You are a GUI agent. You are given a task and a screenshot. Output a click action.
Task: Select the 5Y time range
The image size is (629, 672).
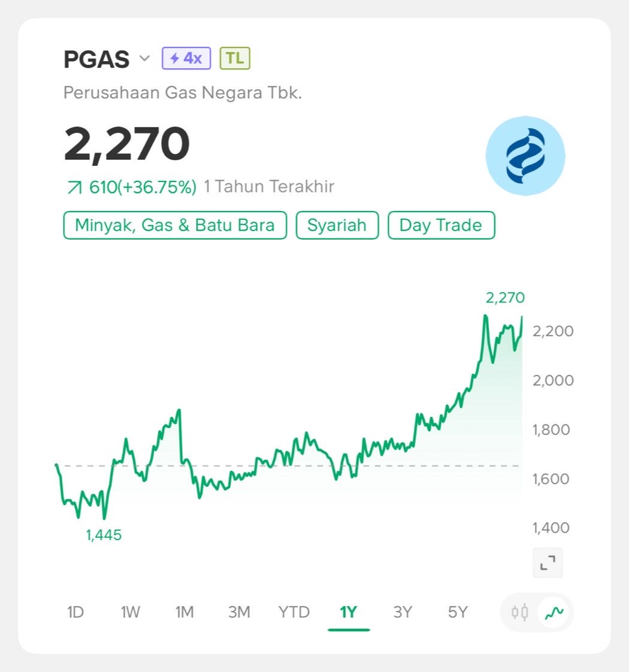point(458,612)
